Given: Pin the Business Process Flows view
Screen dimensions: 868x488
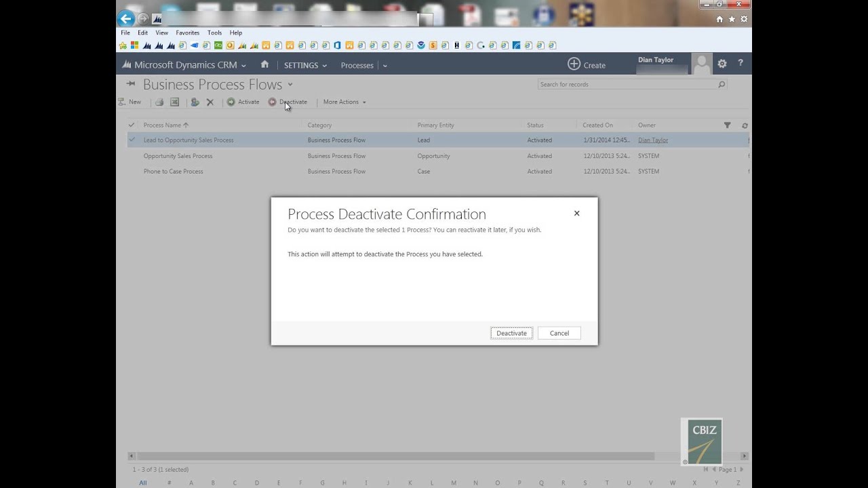Looking at the screenshot, I should [x=131, y=84].
